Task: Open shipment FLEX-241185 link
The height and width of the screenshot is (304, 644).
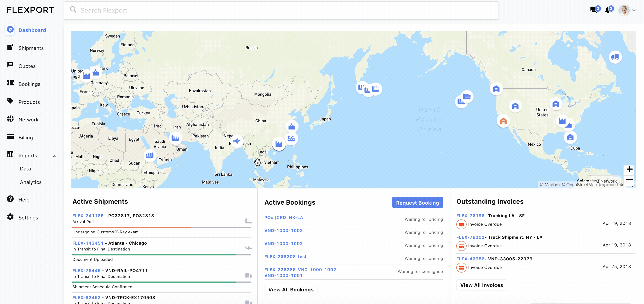Action: coord(88,216)
